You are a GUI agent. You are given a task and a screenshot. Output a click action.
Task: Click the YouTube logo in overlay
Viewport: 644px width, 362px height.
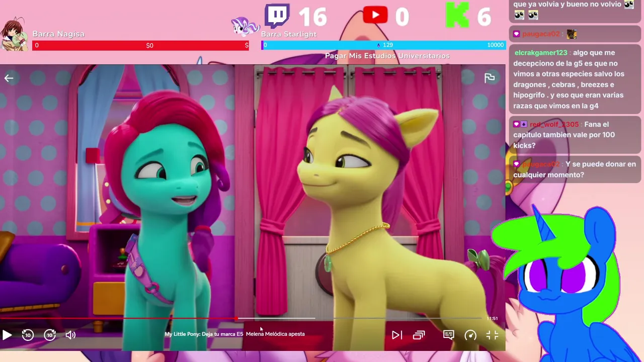point(375,15)
